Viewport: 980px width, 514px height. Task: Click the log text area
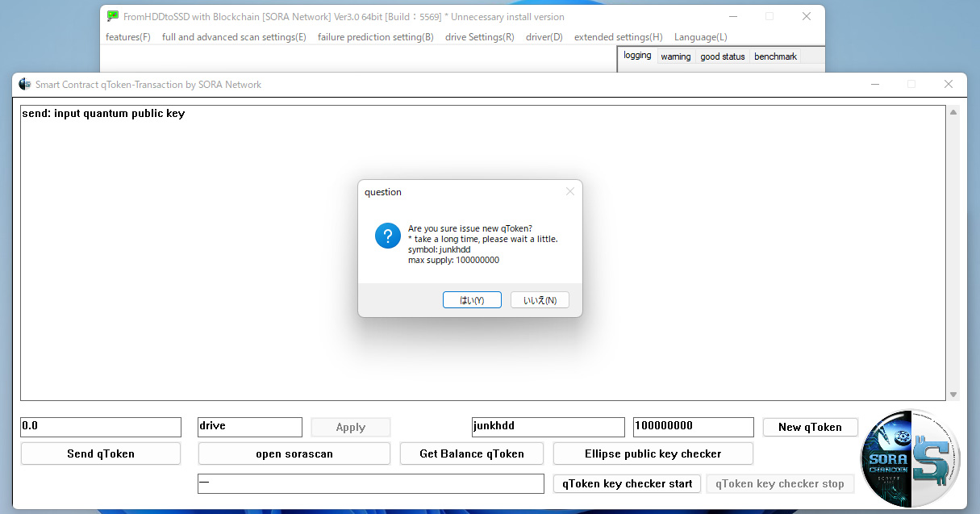coord(483,253)
